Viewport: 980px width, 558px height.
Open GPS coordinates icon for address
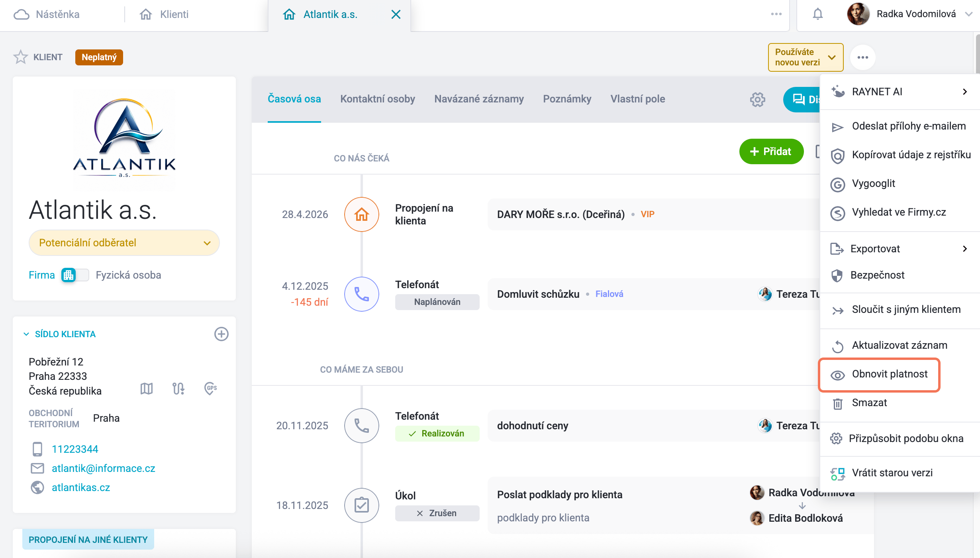coord(210,388)
